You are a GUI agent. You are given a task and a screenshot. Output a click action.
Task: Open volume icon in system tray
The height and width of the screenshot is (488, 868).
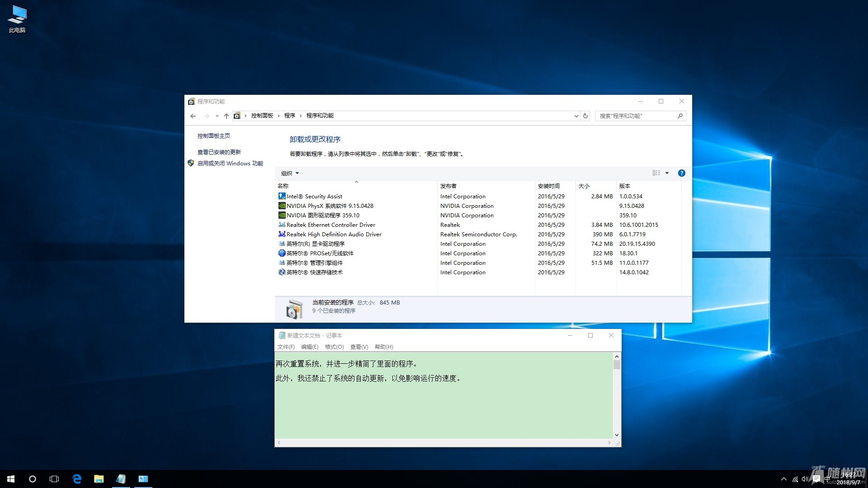(805, 479)
